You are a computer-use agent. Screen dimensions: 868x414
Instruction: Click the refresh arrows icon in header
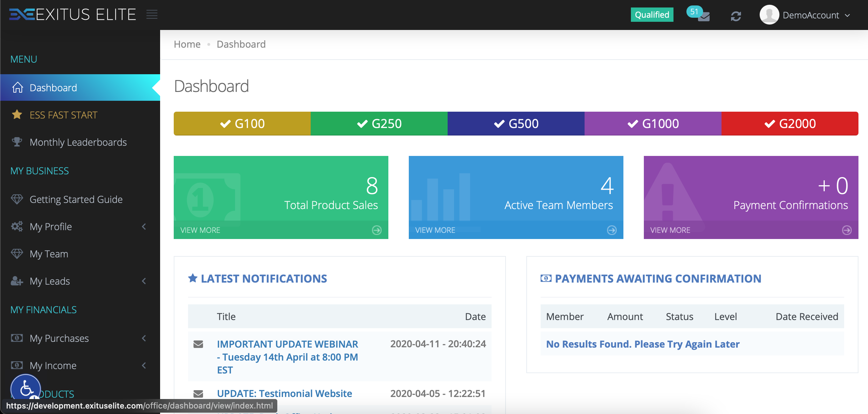[x=736, y=16]
